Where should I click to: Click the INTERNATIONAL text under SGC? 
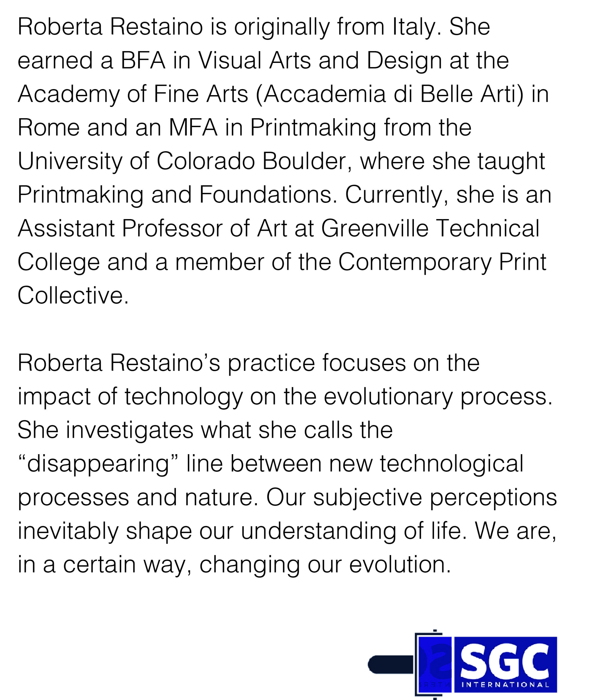(505, 685)
